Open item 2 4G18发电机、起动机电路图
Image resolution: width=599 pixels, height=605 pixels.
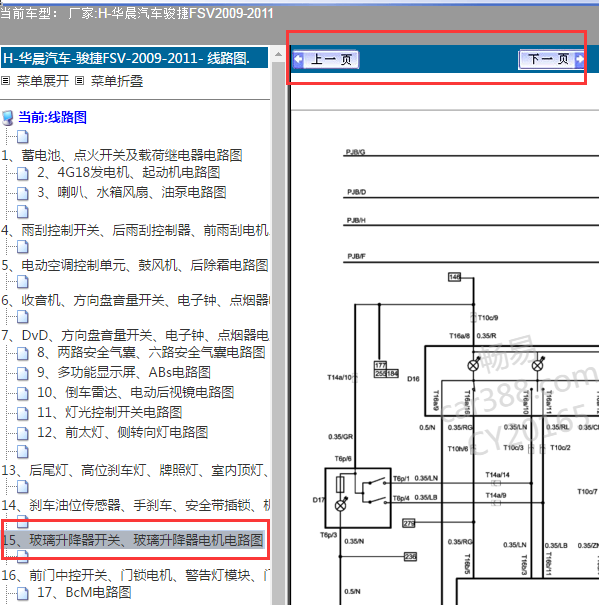(x=129, y=172)
